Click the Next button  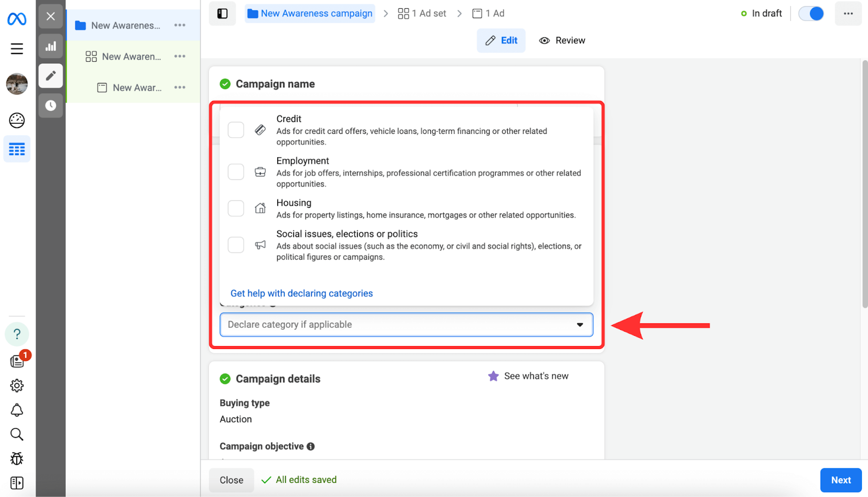pos(840,480)
